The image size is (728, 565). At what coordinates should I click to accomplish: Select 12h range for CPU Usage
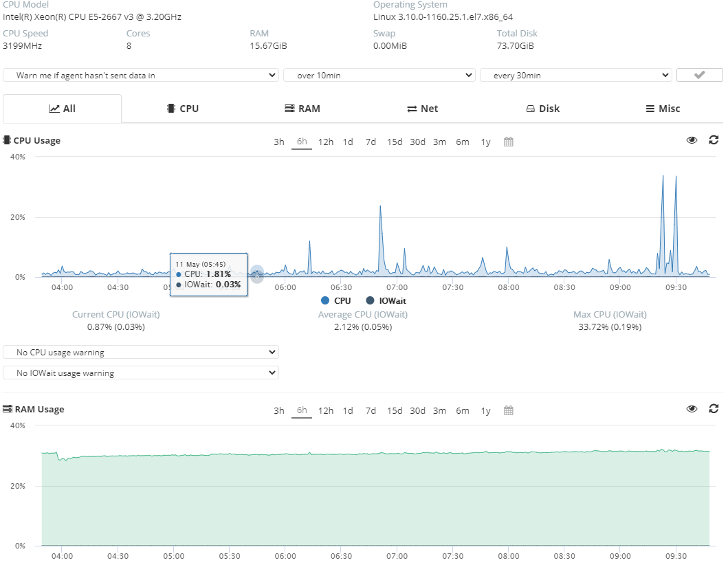(x=325, y=142)
